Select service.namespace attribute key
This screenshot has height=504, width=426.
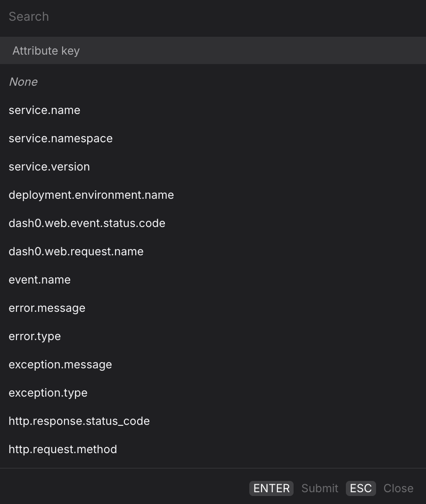click(60, 138)
